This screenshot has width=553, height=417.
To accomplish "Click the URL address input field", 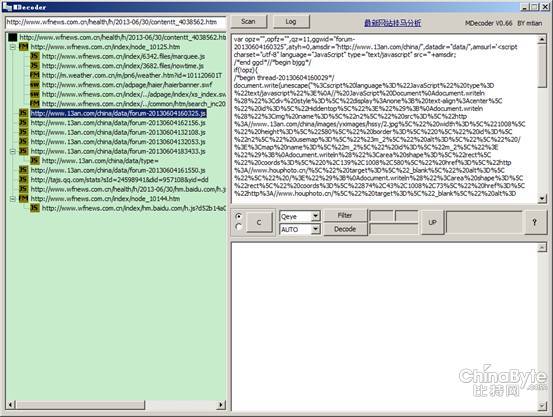I will [x=115, y=22].
